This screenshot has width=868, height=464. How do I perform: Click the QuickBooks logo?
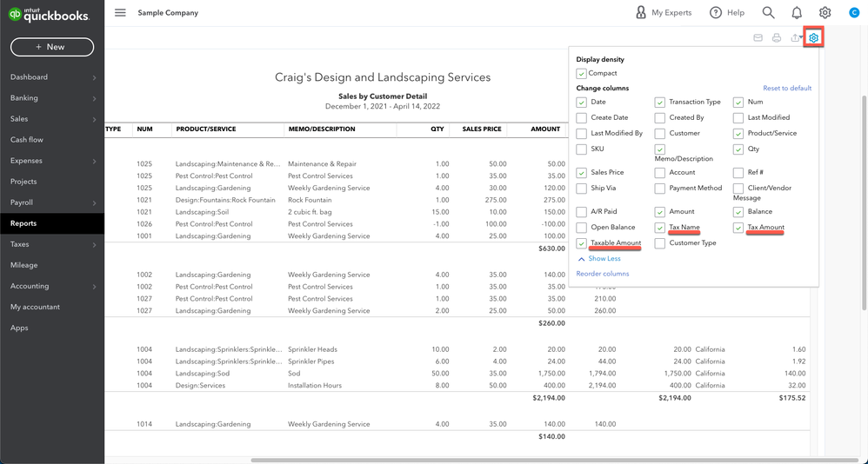(x=49, y=15)
